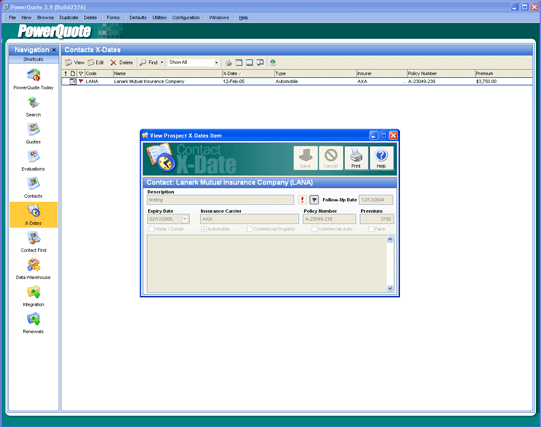Click the green export icon in toolbar
Viewport: 541px width, 427px height.
[x=273, y=62]
